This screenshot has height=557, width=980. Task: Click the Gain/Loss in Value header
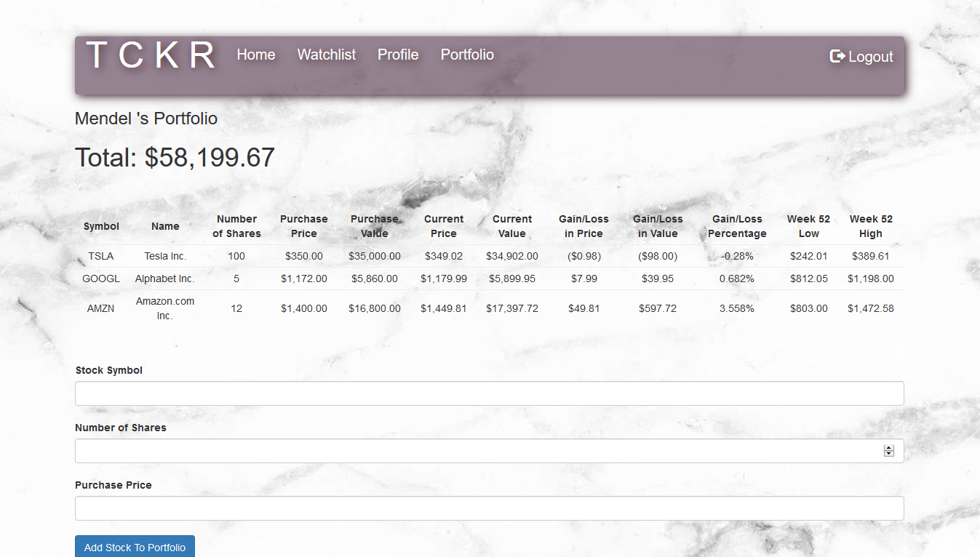point(658,226)
